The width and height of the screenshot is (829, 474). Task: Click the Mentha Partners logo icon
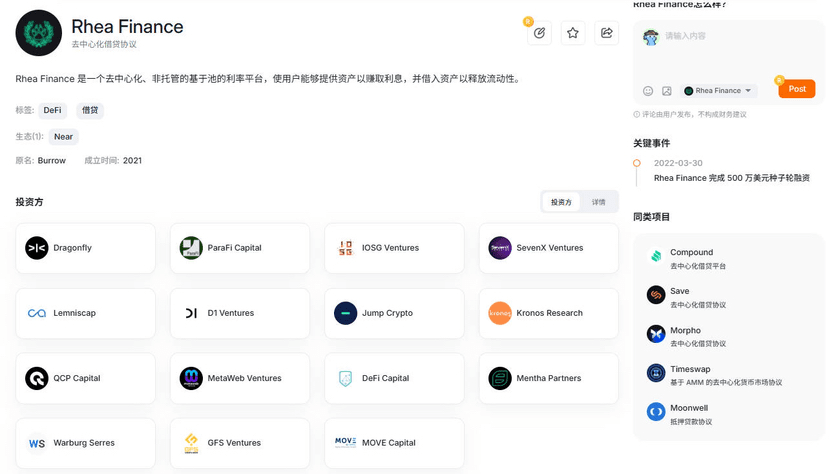pos(500,378)
